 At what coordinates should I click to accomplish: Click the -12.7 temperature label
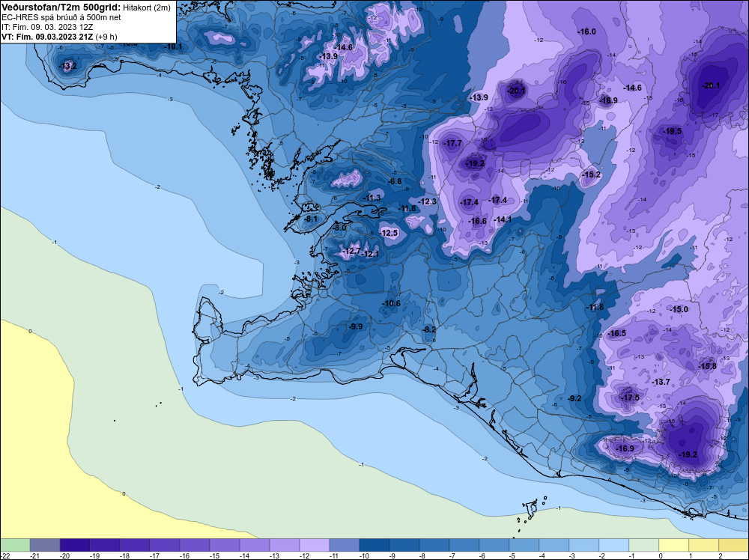[x=351, y=251]
